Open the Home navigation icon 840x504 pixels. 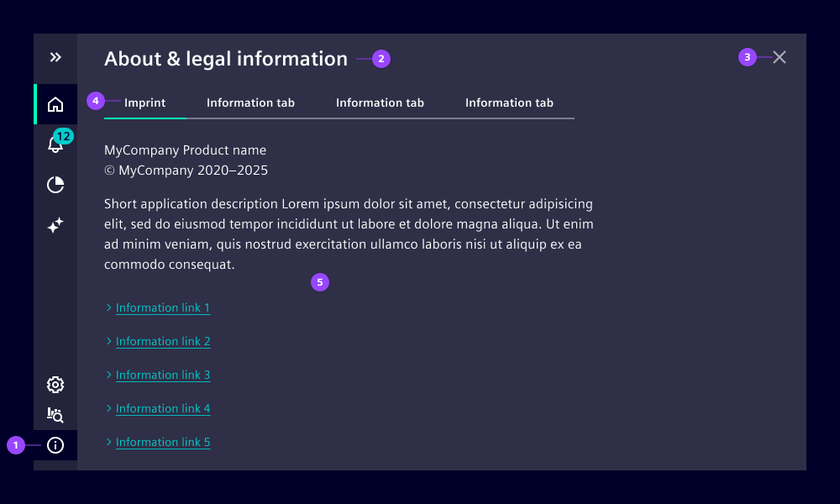click(x=55, y=104)
